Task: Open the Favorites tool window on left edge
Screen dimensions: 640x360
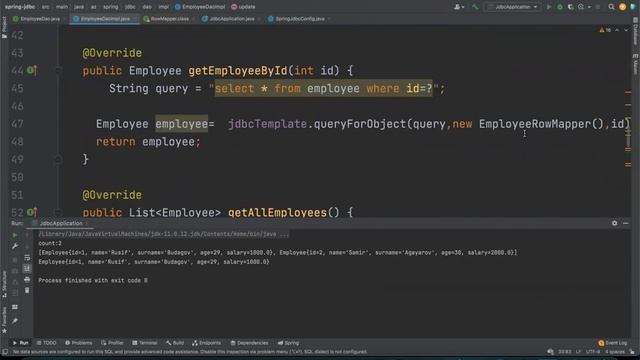Action: (x=4, y=320)
